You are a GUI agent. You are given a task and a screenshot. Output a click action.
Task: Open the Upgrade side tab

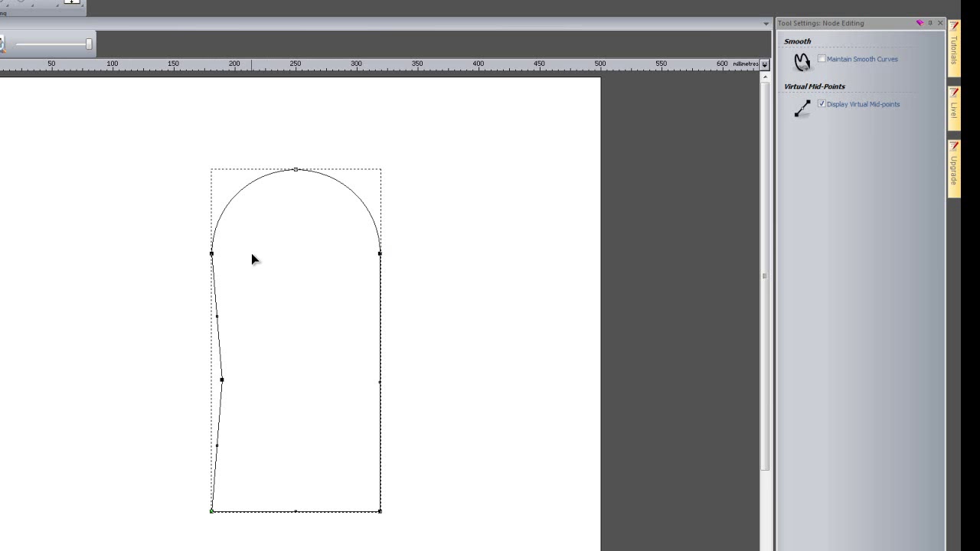(954, 168)
